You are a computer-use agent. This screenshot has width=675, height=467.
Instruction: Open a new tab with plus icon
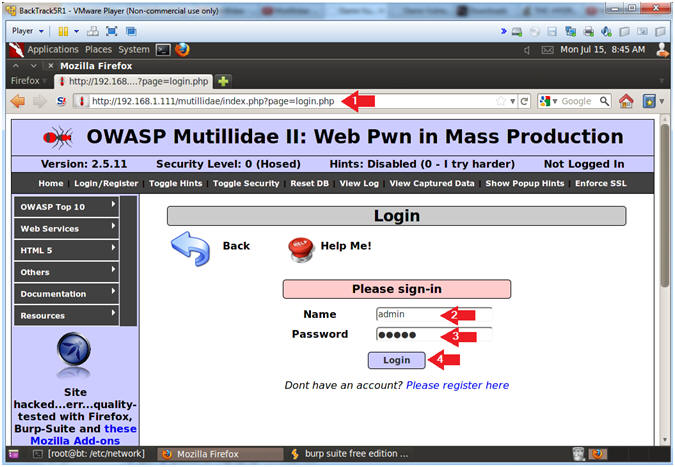pyautogui.click(x=223, y=81)
